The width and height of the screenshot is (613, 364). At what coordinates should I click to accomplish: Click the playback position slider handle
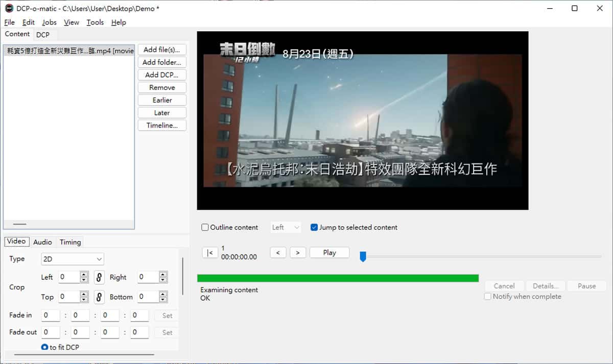tap(363, 256)
